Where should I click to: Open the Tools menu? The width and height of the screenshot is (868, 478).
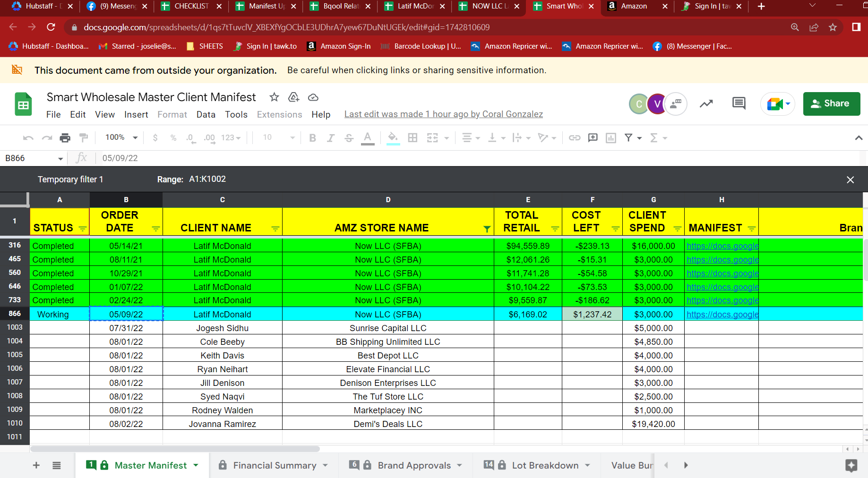click(236, 115)
